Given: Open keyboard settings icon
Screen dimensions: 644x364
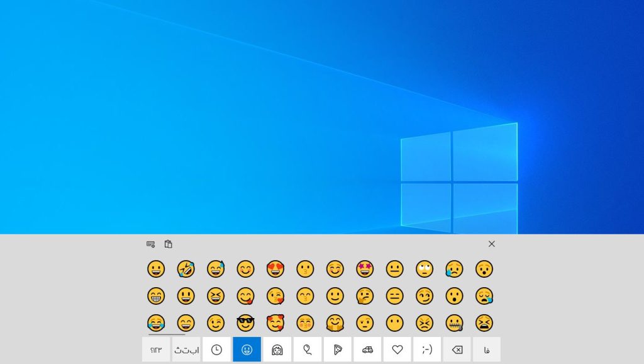Looking at the screenshot, I should tap(150, 244).
